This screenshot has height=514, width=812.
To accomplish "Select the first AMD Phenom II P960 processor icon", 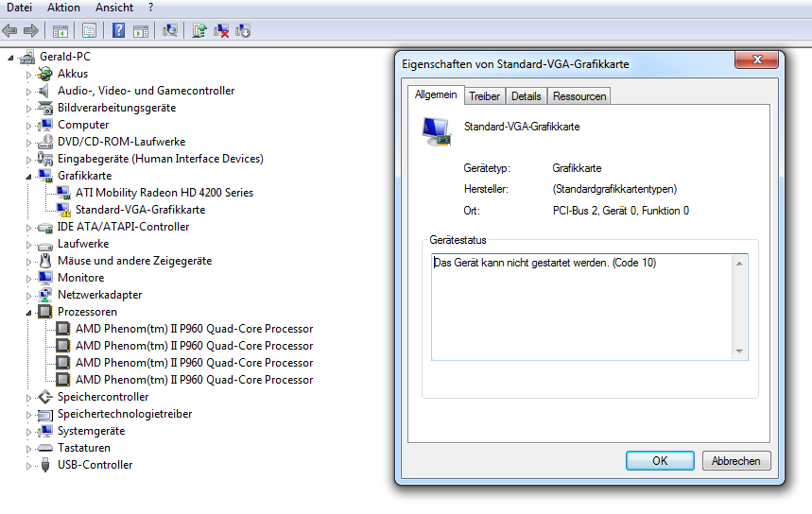I will pos(63,329).
